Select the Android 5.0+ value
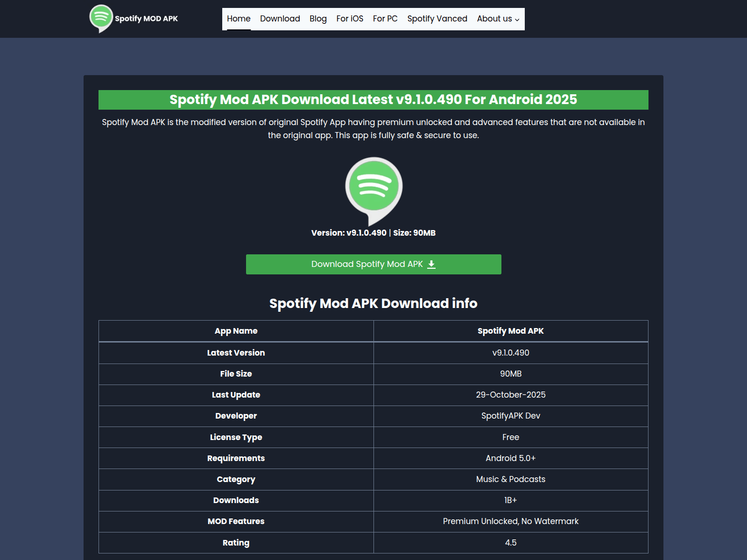The width and height of the screenshot is (747, 560). pyautogui.click(x=511, y=458)
